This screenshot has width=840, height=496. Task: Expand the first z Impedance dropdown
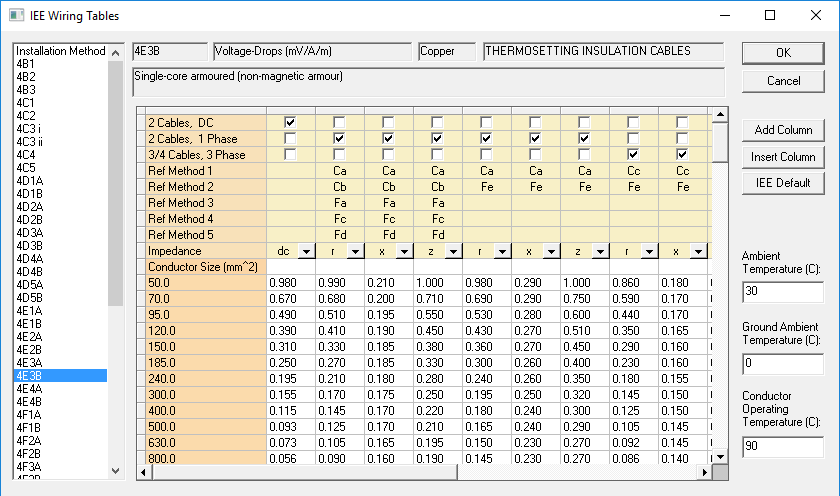point(451,252)
